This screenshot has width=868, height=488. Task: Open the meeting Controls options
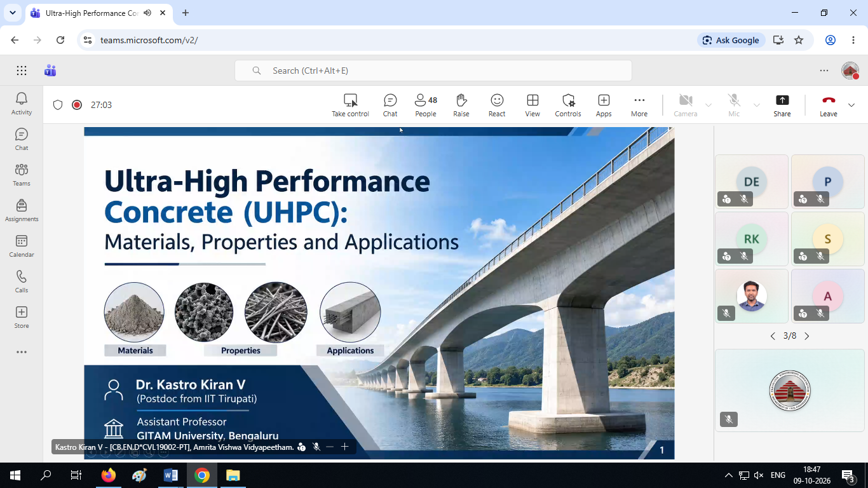[568, 105]
